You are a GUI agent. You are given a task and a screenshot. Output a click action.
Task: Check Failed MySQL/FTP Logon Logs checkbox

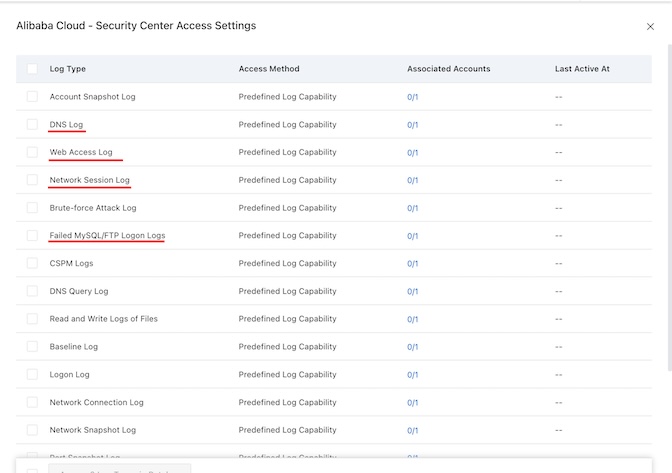tap(32, 235)
